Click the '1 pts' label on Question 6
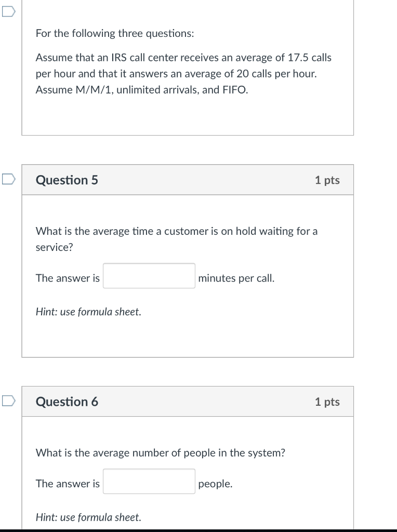Screen dimensions: 397x532 (x=327, y=401)
